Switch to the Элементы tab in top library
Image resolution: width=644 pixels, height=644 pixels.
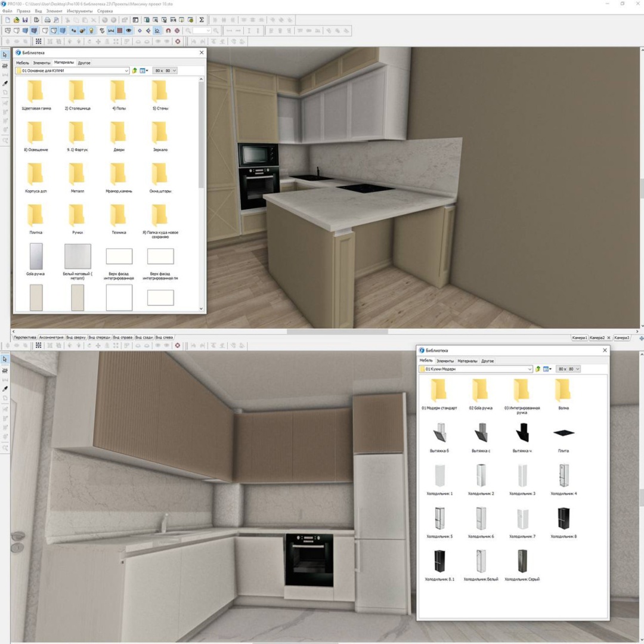[42, 63]
